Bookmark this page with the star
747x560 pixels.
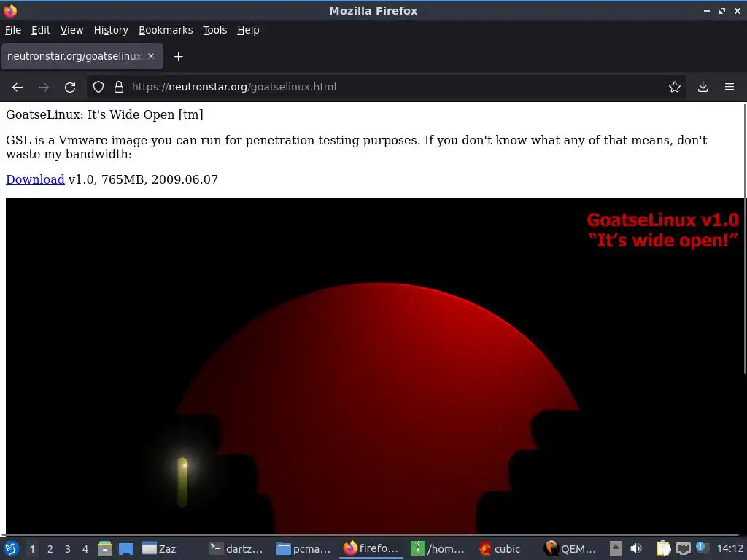[675, 87]
